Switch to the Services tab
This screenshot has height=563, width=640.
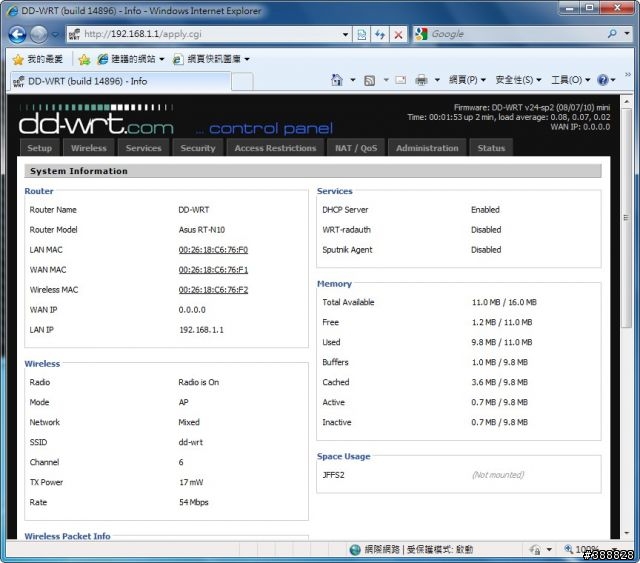click(143, 148)
